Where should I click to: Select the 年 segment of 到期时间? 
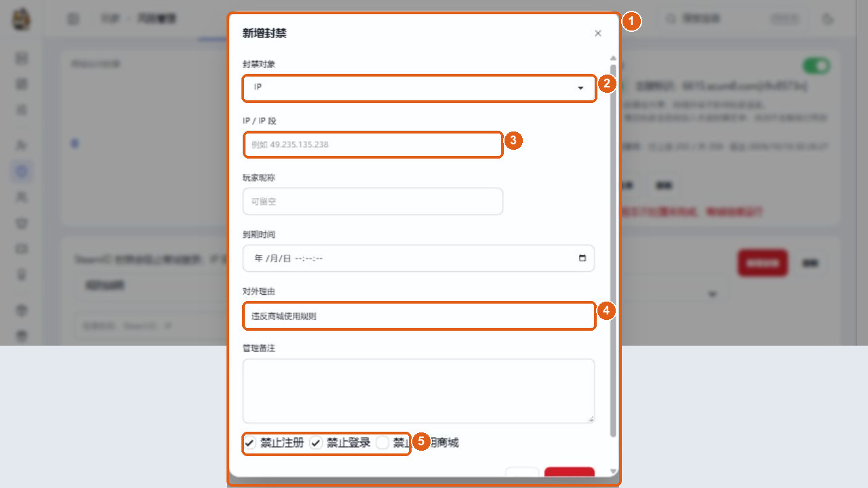(x=258, y=258)
